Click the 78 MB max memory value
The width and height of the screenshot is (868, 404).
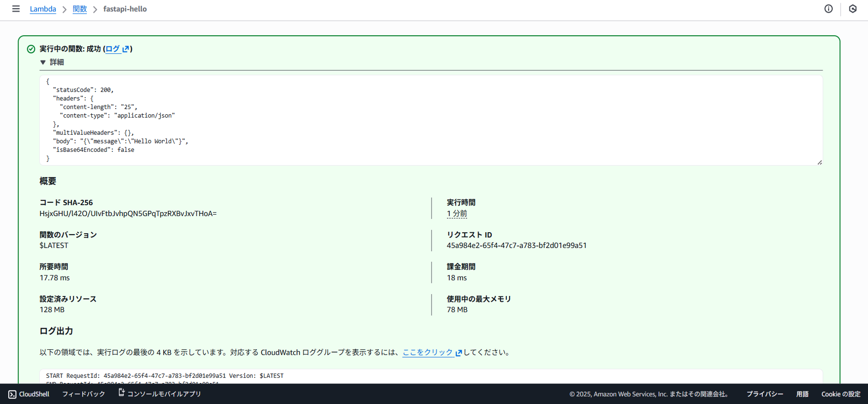[457, 310]
